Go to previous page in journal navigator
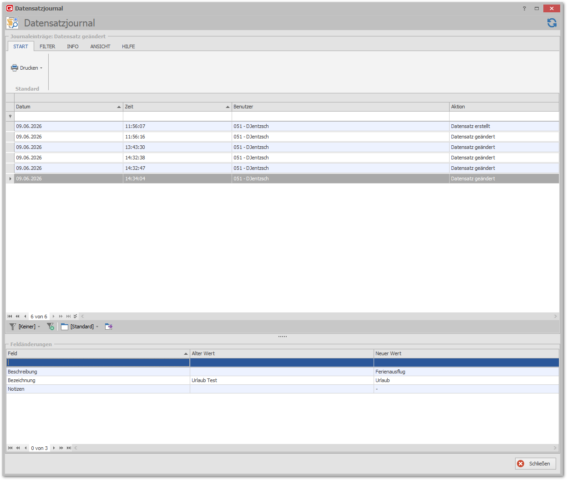The width and height of the screenshot is (567, 480). pos(17,316)
